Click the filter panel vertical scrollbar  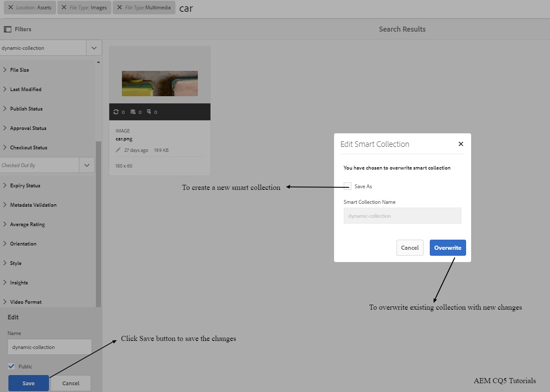[98, 224]
